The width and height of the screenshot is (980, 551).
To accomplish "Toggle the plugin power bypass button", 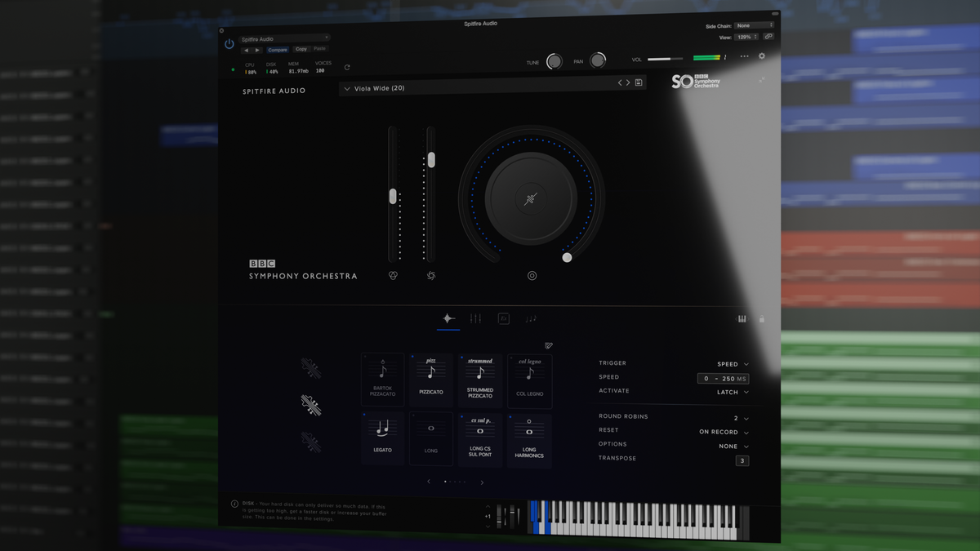I will pyautogui.click(x=229, y=44).
